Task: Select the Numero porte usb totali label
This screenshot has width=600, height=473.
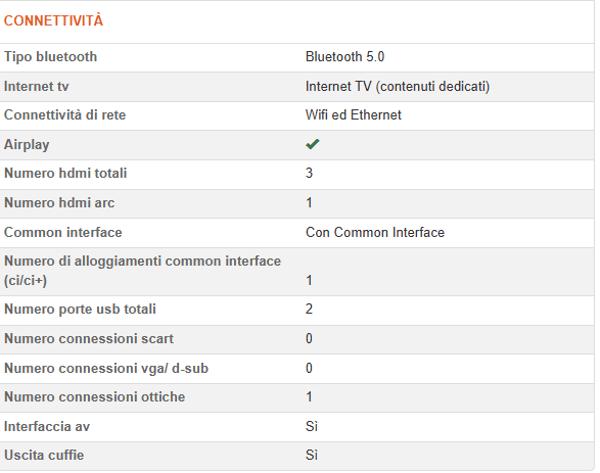Action: pos(80,309)
